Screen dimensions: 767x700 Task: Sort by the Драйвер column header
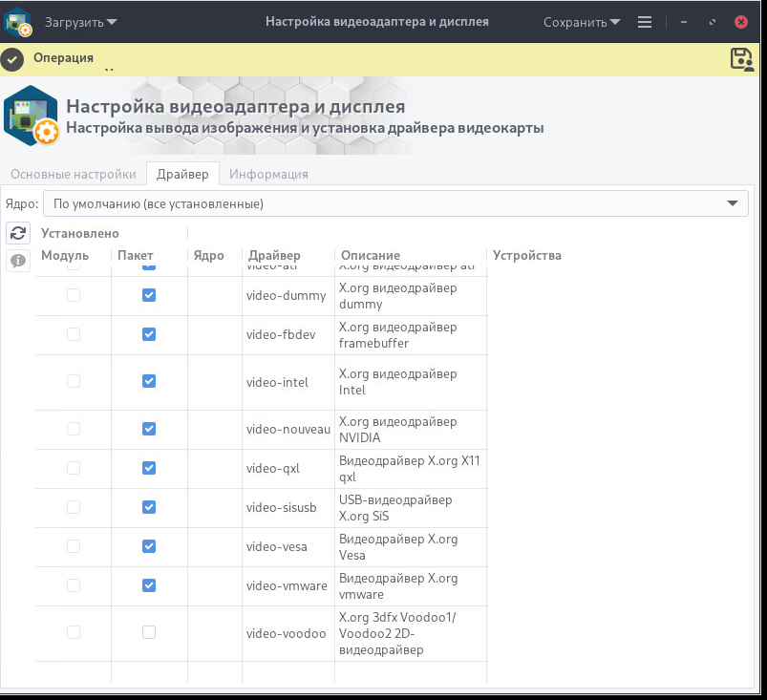coord(274,255)
